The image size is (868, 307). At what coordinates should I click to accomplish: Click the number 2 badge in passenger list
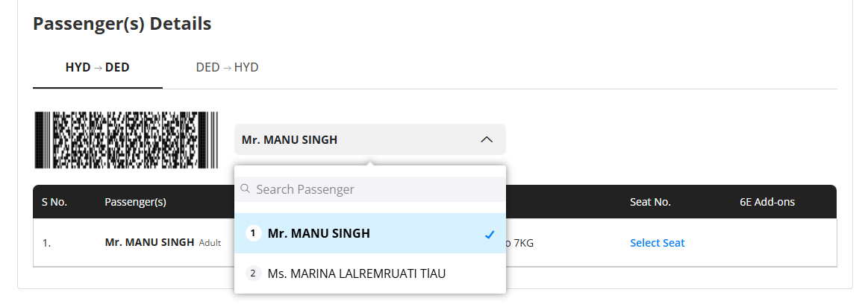point(253,273)
